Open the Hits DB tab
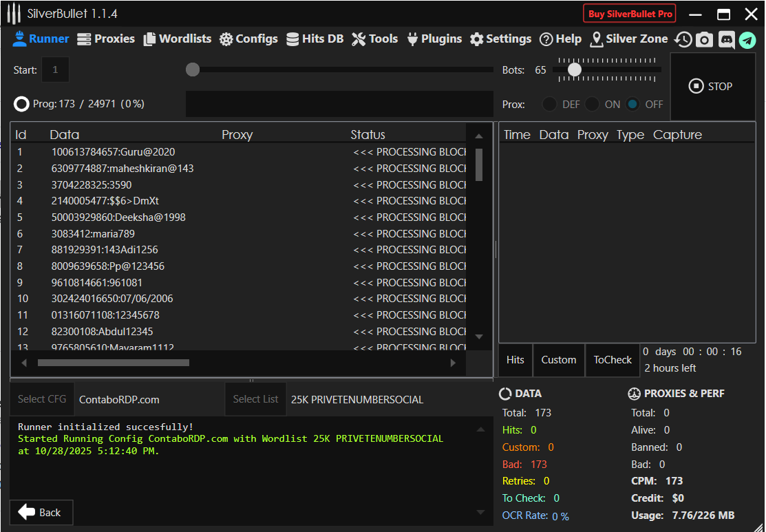This screenshot has width=766, height=532. coord(315,39)
